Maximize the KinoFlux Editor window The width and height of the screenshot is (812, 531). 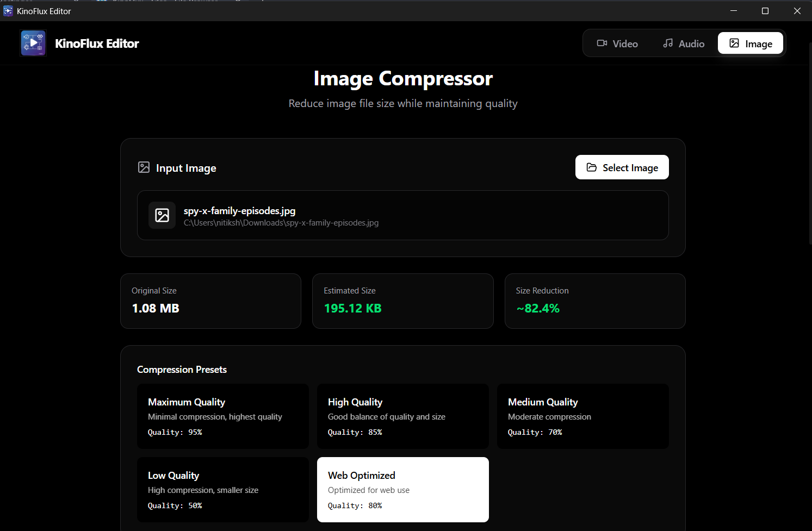765,11
